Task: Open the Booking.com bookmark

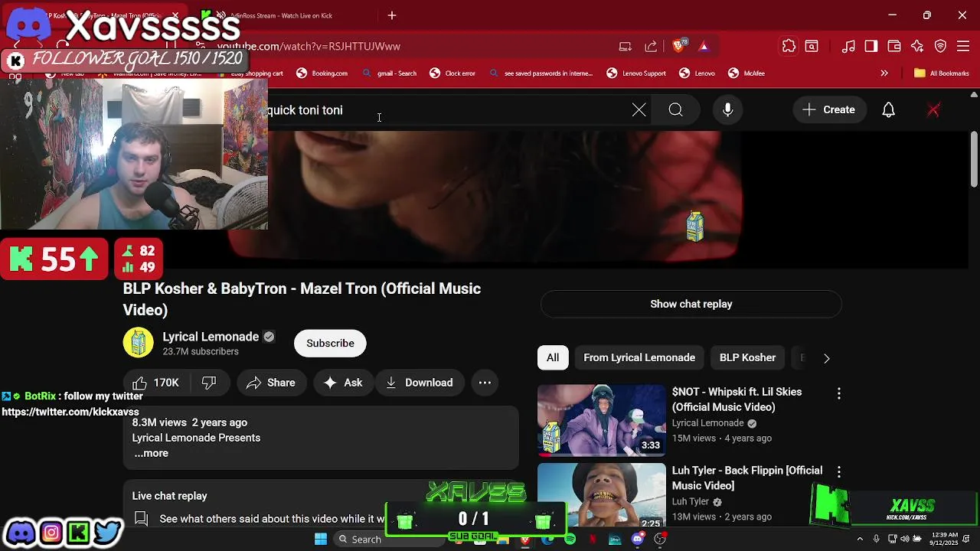Action: point(322,73)
